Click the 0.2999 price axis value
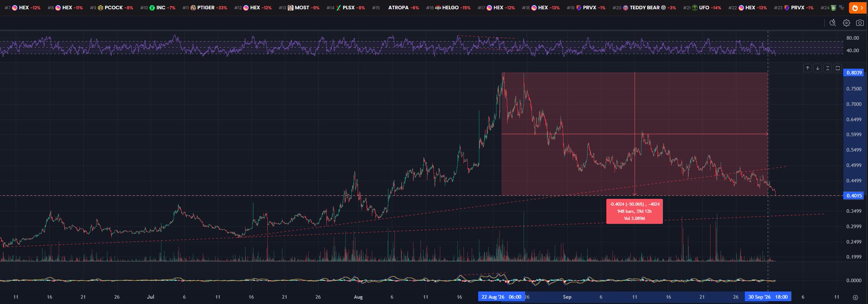 [854, 227]
